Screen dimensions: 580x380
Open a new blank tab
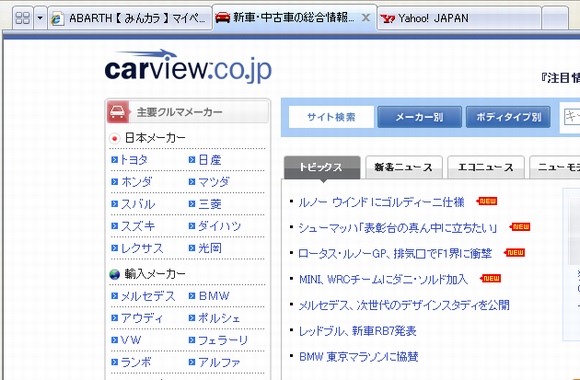(555, 18)
